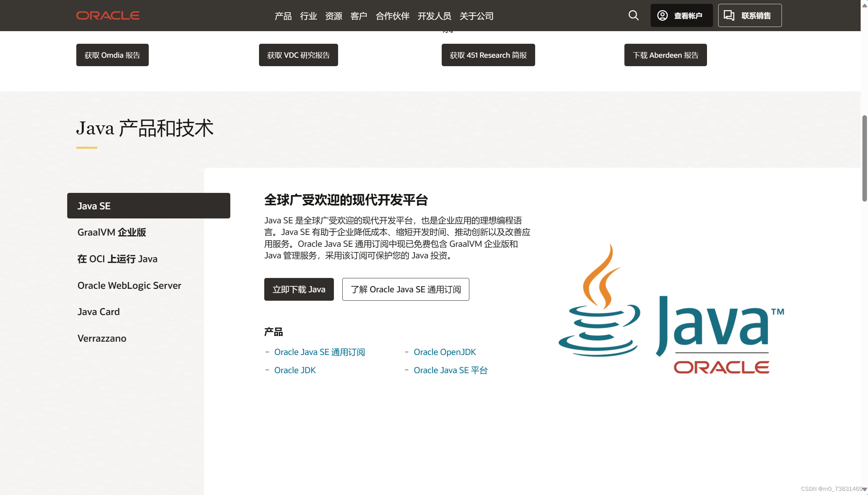
Task: Open Oracle Java SE 通用订阅 link
Action: 320,352
